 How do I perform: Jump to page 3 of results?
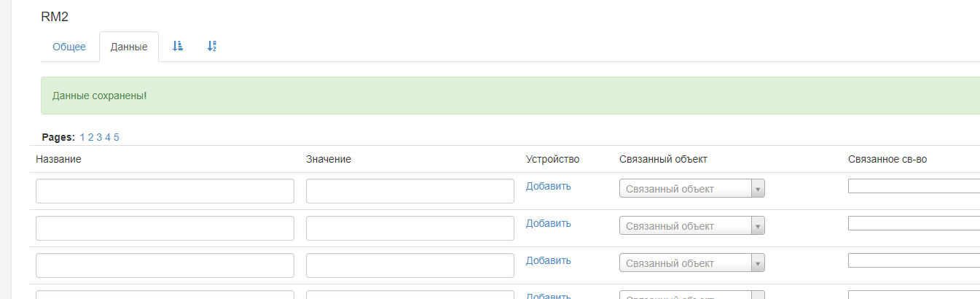coord(99,137)
